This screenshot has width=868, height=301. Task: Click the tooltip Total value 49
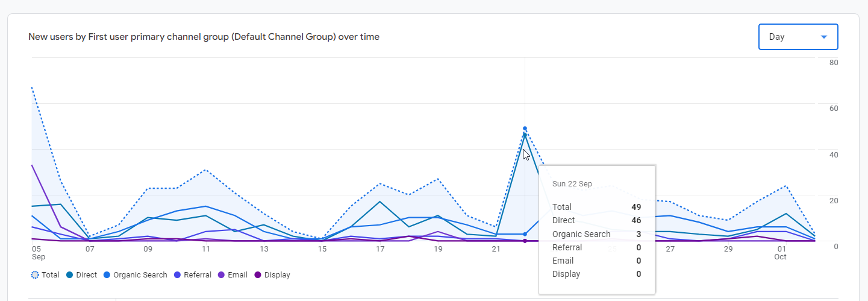coord(636,207)
